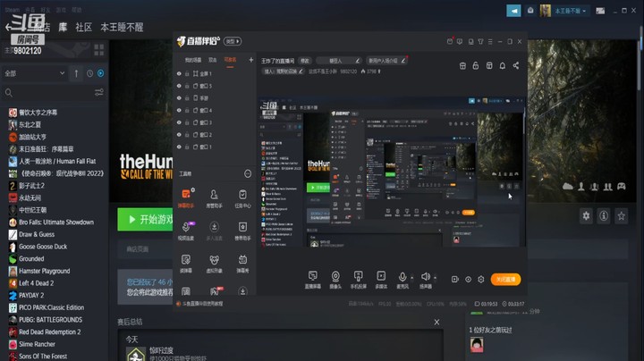Screen dimensions: 644x361
Task: Add a 多媒体 multimedia source
Action: 381,280
